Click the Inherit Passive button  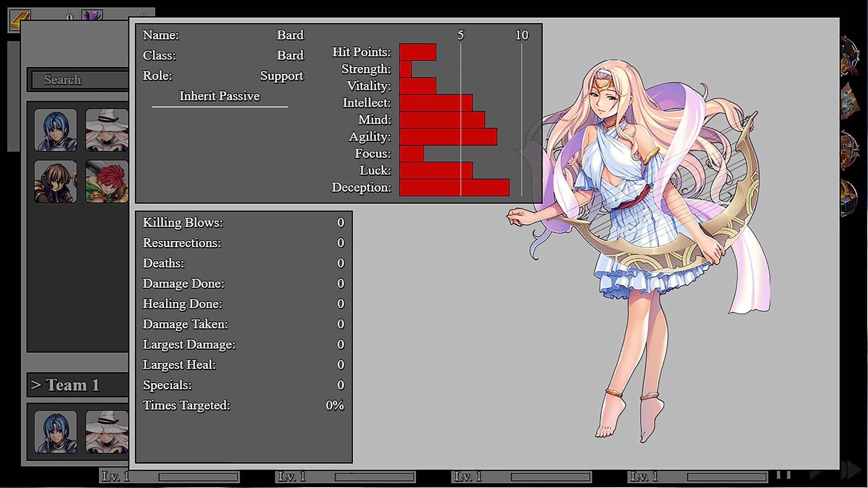[x=219, y=96]
